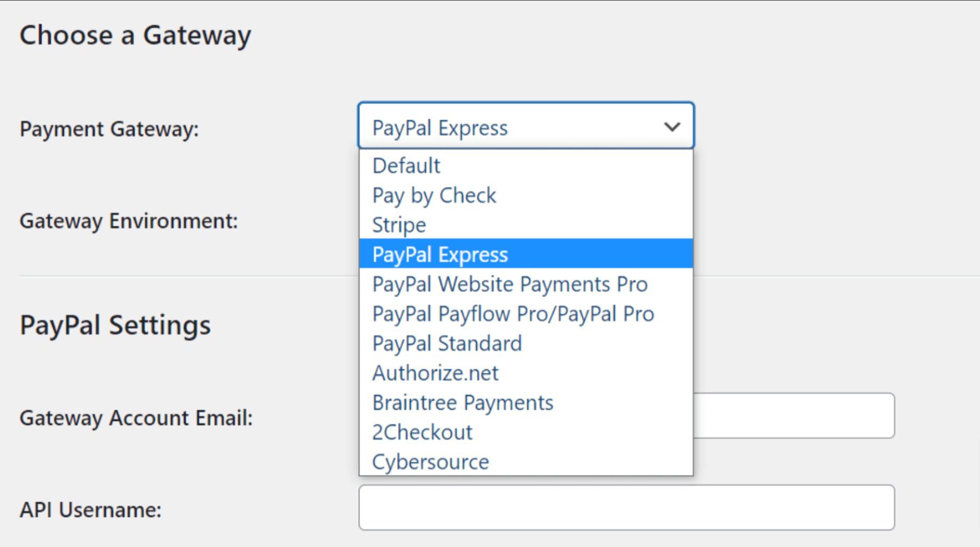Pick Cybersource from the gateway list
Screen dimensions: 980x547
pyautogui.click(x=431, y=462)
